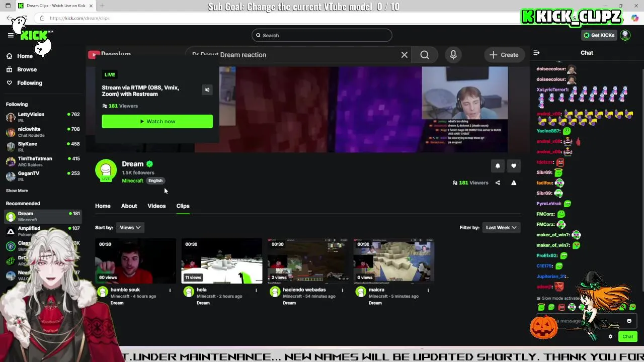644x362 pixels.
Task: Open the Sort by Views dropdown
Action: tap(130, 228)
